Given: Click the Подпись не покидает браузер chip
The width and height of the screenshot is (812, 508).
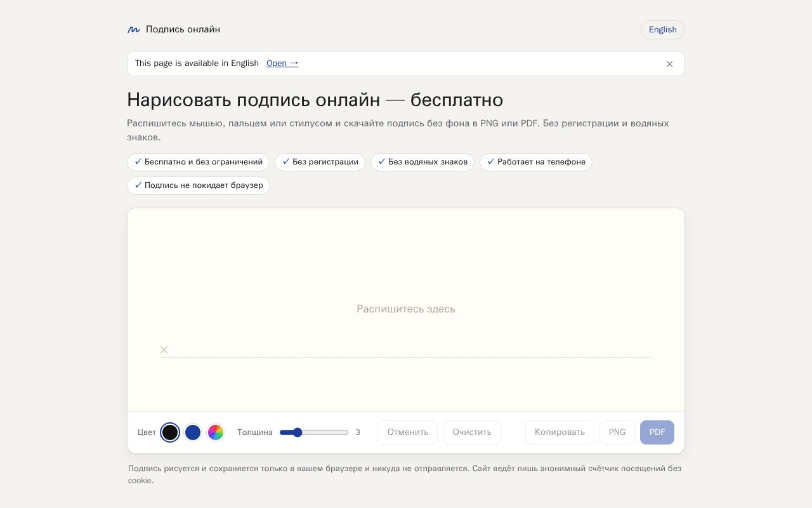Looking at the screenshot, I should (199, 185).
